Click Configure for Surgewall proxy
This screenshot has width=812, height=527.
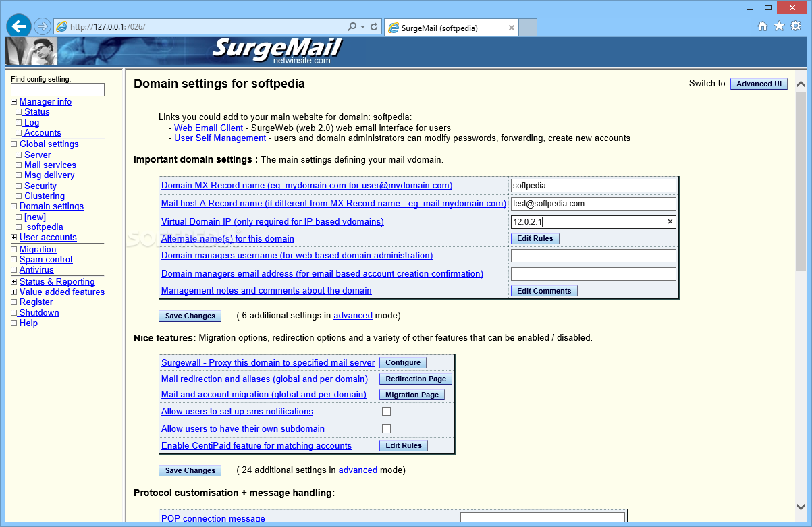point(403,362)
